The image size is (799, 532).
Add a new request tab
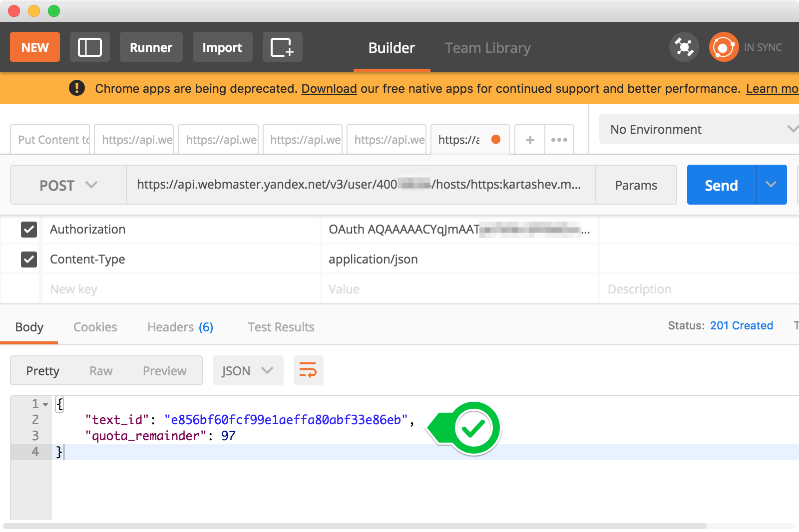pos(530,140)
